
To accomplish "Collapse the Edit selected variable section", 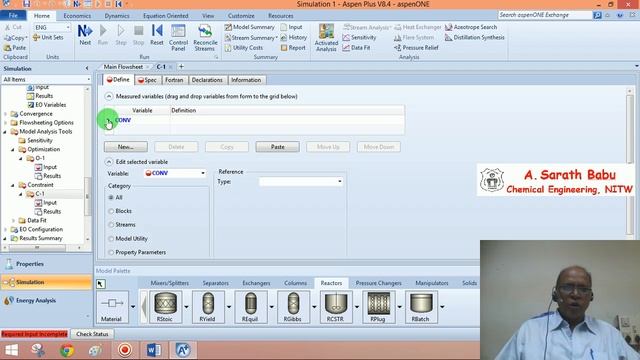I will 109,162.
